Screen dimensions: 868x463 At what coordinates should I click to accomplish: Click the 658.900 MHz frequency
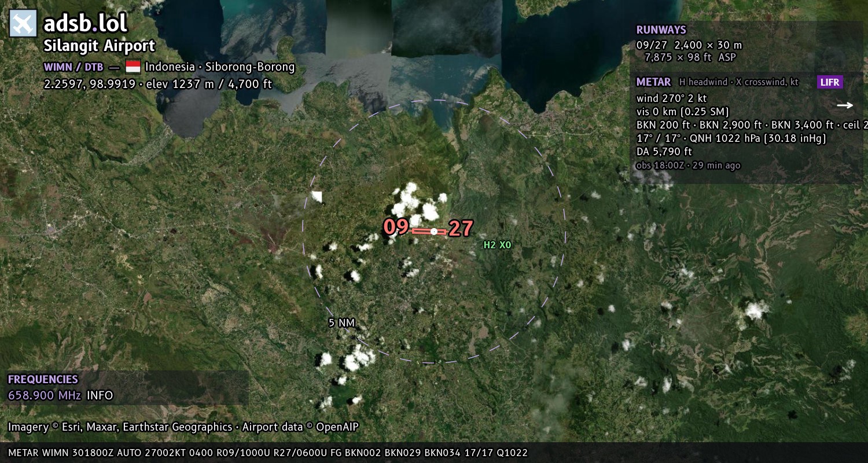pos(45,396)
